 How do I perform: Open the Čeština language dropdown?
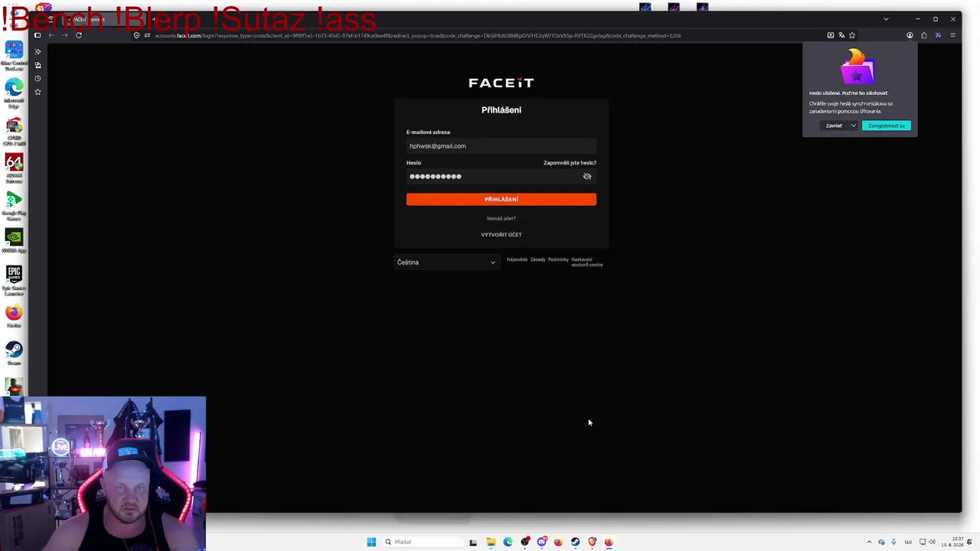(446, 262)
